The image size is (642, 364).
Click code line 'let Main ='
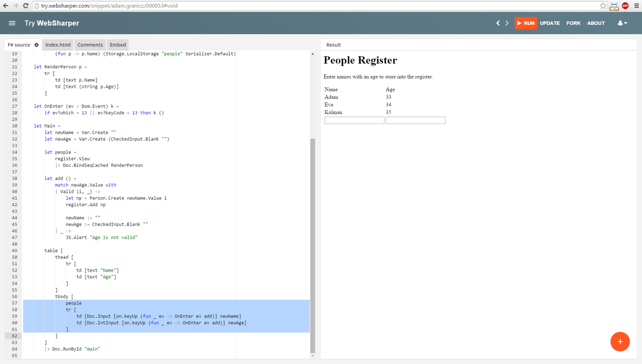[46, 126]
